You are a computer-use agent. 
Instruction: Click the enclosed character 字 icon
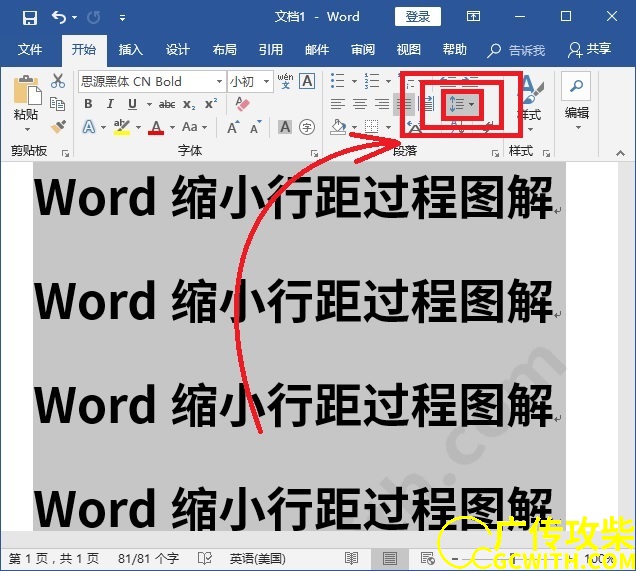[307, 127]
